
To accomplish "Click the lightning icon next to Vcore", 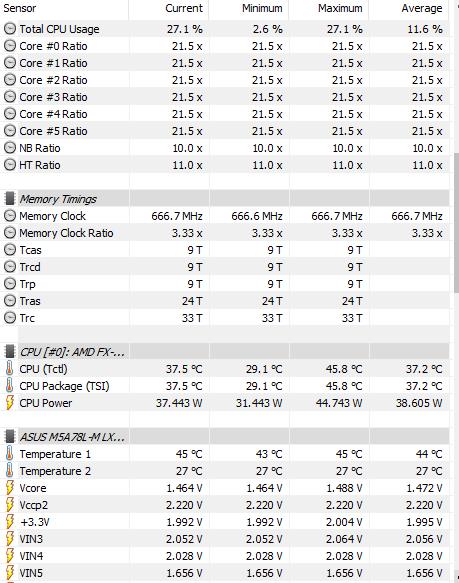I will [10, 488].
